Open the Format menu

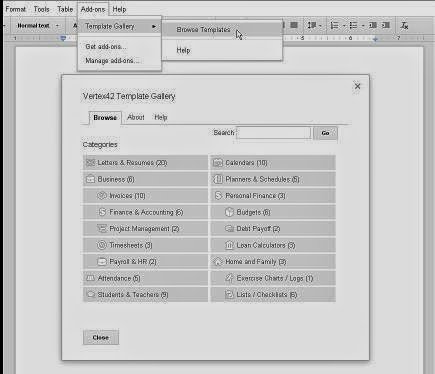[15, 9]
